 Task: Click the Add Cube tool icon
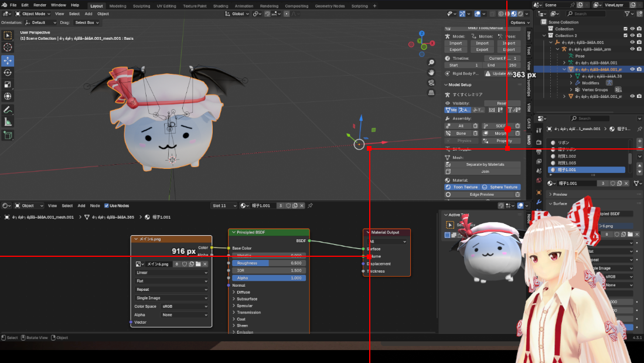[8, 135]
